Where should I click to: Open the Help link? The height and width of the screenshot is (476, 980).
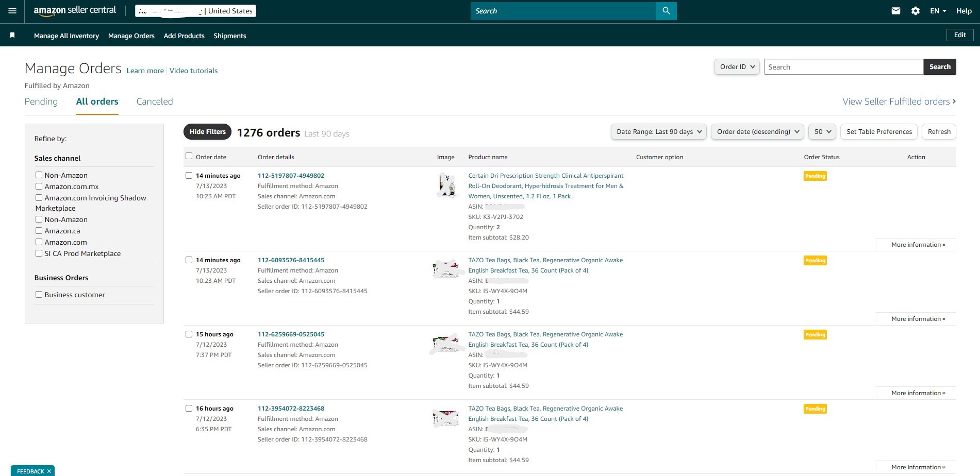pyautogui.click(x=964, y=11)
